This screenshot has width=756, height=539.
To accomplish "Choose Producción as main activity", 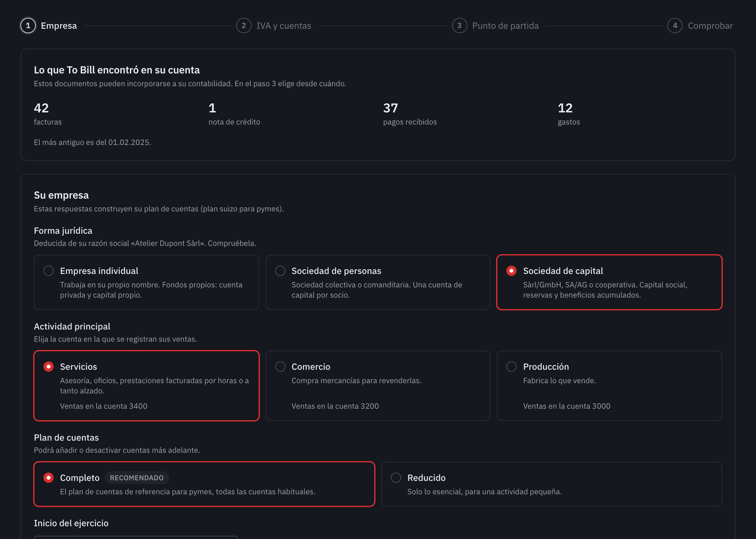I will [609, 386].
